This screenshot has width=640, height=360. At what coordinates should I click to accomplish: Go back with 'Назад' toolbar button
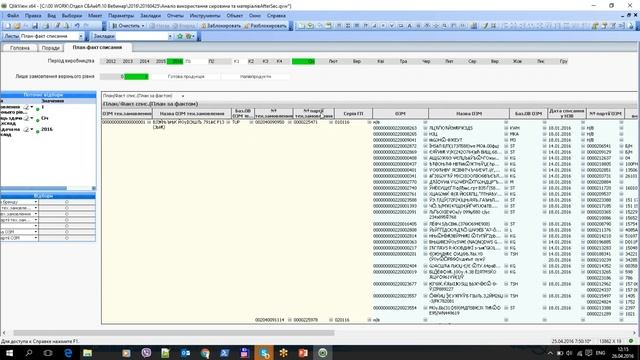coord(159,26)
